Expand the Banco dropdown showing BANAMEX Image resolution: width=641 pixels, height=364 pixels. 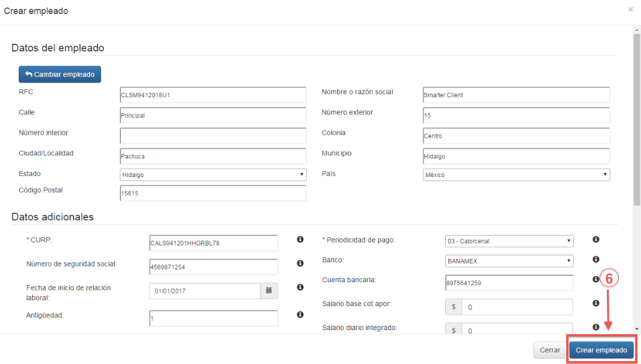pos(510,261)
